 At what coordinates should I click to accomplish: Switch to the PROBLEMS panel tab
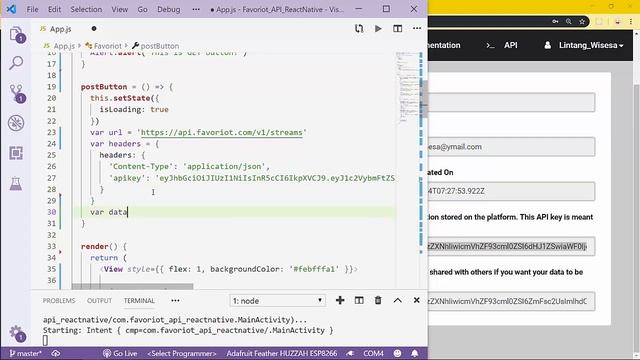tap(59, 300)
